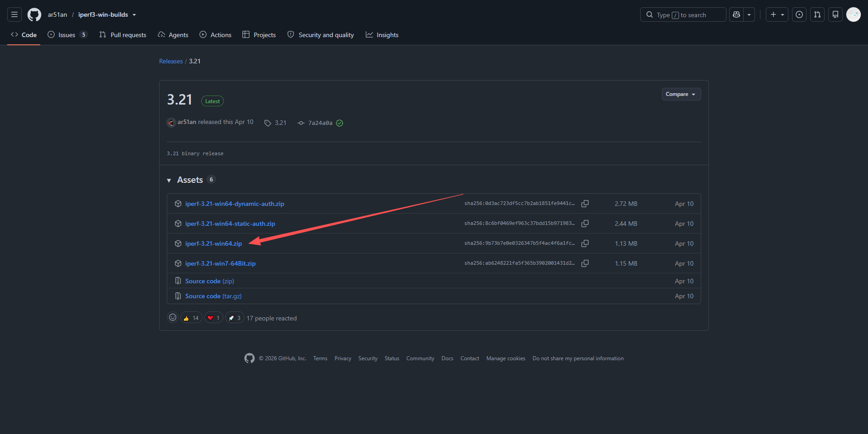Click the 3.21 tag icon link
The width and height of the screenshot is (868, 434).
click(x=275, y=123)
